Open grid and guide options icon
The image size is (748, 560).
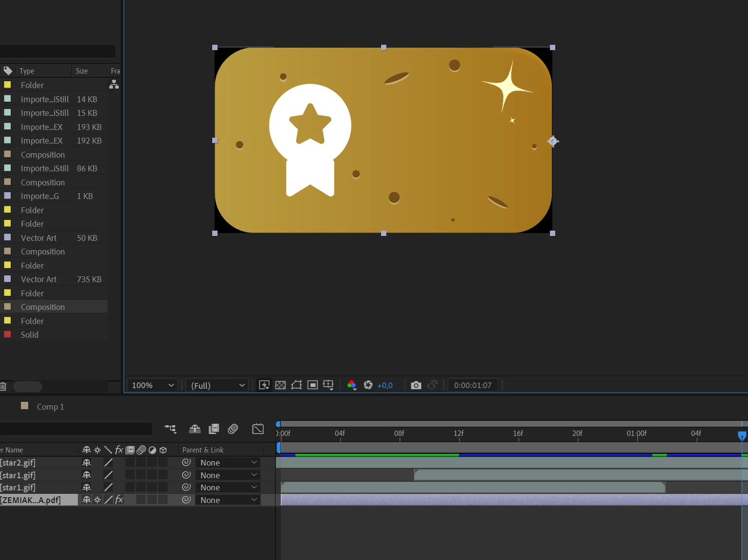328,385
